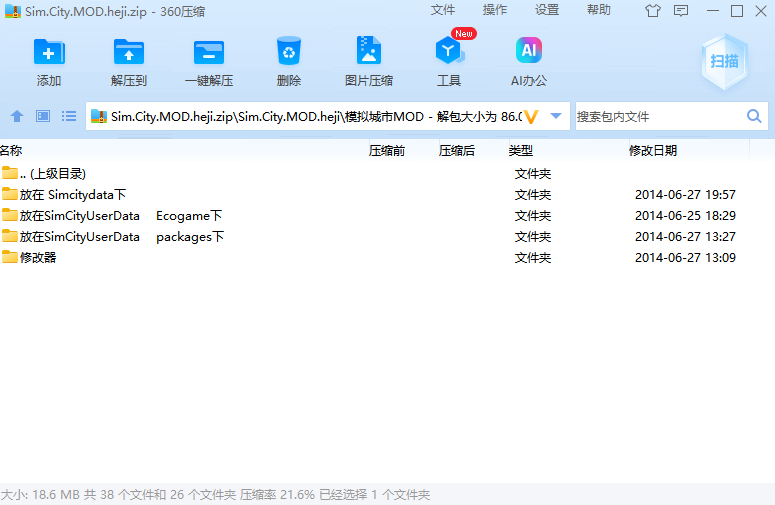Minimize the 360压缩 window
This screenshot has height=505, width=775.
coord(713,11)
